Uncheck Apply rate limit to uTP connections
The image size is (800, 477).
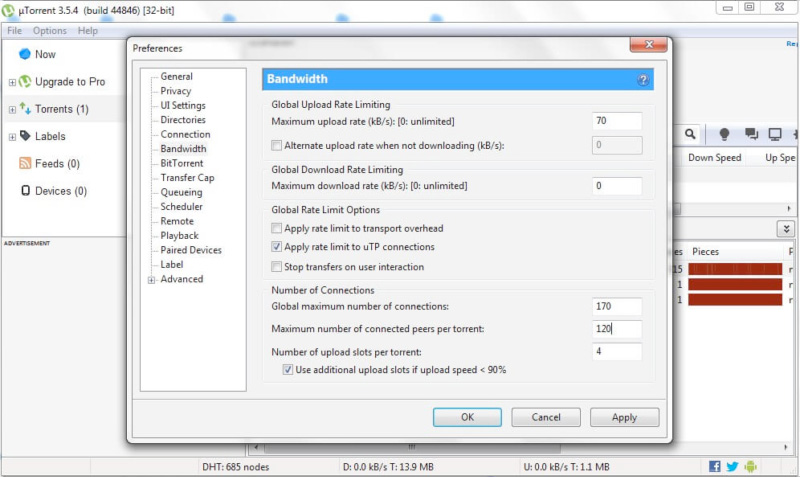(x=277, y=247)
